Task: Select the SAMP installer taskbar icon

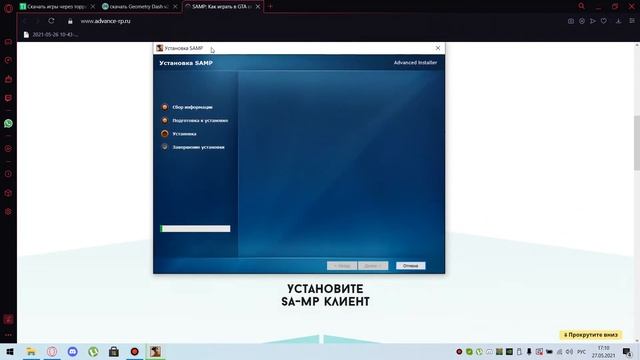Action: [155, 351]
